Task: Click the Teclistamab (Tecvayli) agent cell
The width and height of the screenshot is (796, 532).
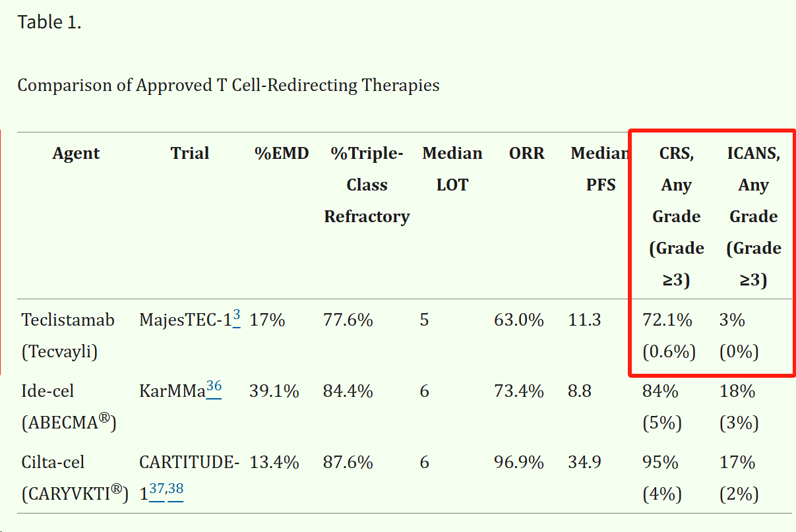Action: point(68,336)
